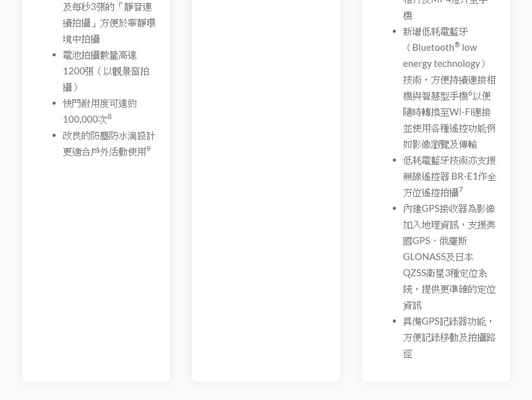Click the ® symbol after Bluetooth
532x400 pixels.
pos(457,45)
